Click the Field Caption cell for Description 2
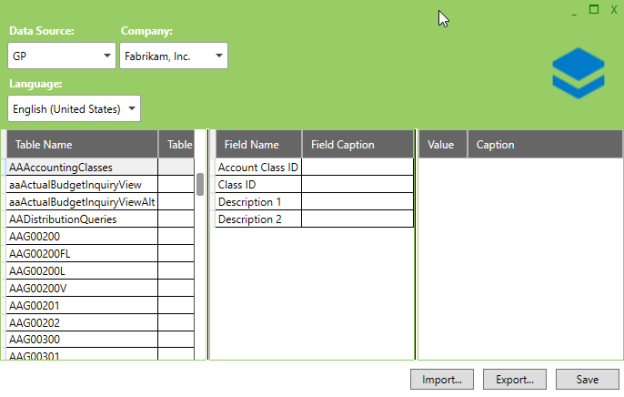The height and width of the screenshot is (397, 624). tap(357, 219)
